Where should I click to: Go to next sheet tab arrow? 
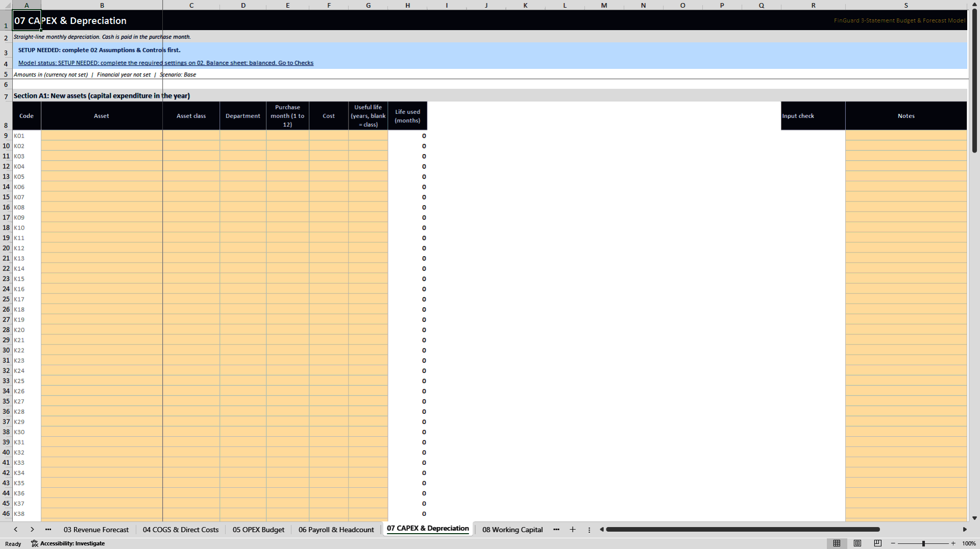[32, 530]
